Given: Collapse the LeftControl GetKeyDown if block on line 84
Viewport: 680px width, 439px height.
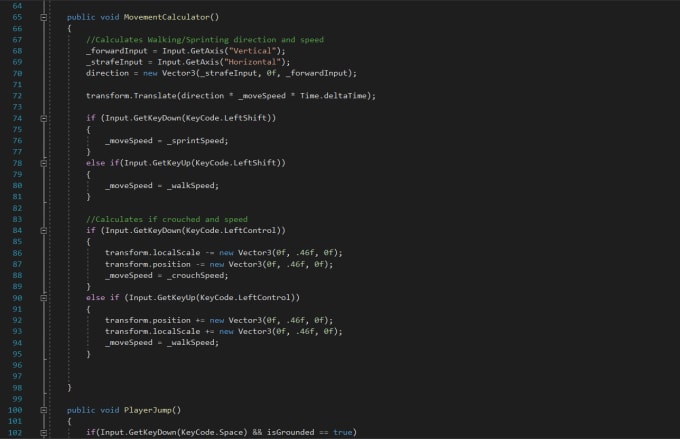Looking at the screenshot, I should point(44,231).
